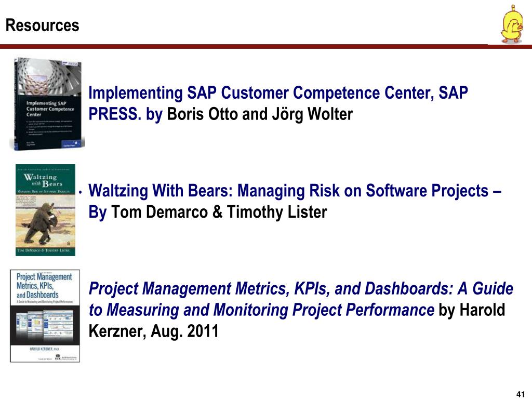532x399 pixels.
Task: Select the SAP Customer Competence Center book cover
Action: pos(47,104)
